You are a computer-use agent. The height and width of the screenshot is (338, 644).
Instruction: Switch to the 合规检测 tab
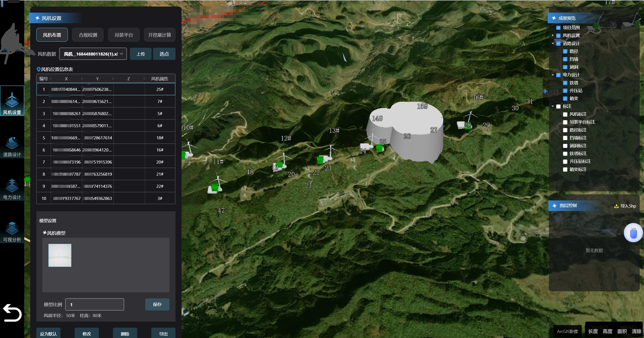point(88,35)
